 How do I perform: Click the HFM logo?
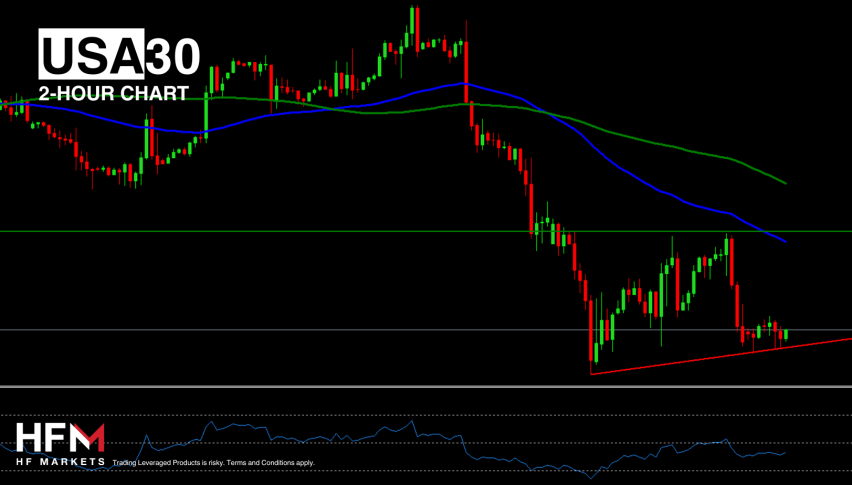click(59, 438)
